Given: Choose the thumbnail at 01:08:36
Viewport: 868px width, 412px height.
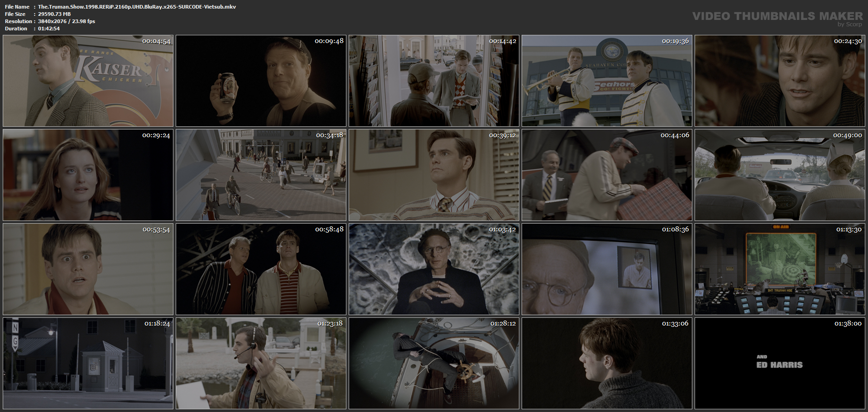Looking at the screenshot, I should click(x=607, y=269).
